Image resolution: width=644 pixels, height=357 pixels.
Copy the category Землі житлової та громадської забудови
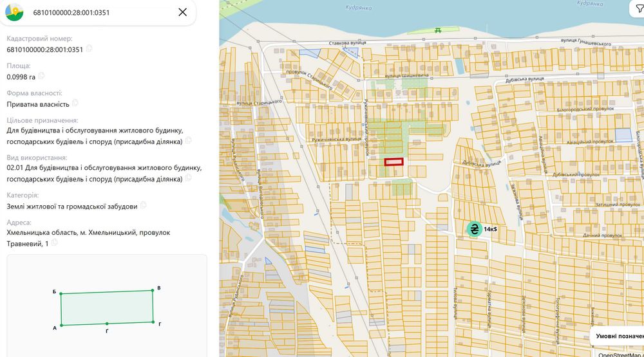pyautogui.click(x=143, y=205)
